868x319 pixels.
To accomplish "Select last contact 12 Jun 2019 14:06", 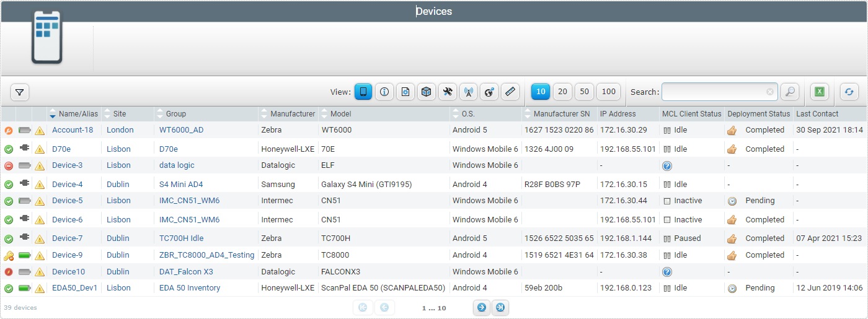I will (x=830, y=288).
